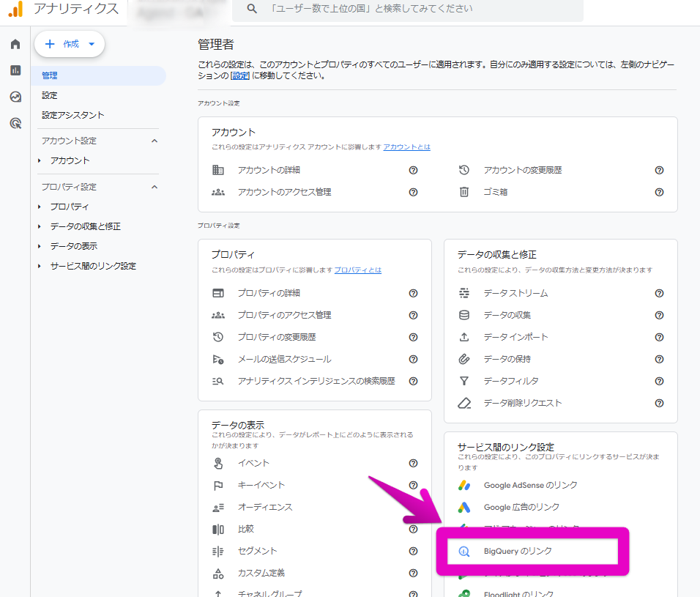
Task: Open アナリティクス インテリジェンスの検索履歴
Action: pyautogui.click(x=316, y=381)
